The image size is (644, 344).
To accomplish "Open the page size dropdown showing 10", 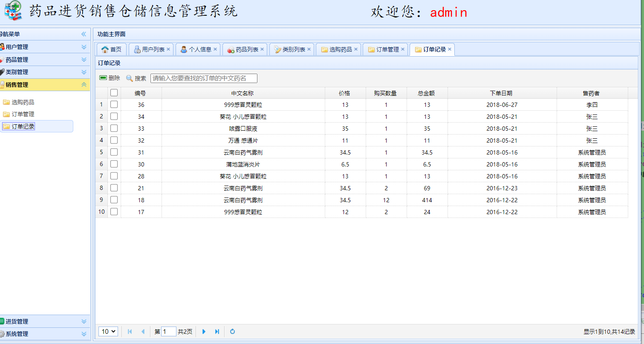I will point(108,331).
